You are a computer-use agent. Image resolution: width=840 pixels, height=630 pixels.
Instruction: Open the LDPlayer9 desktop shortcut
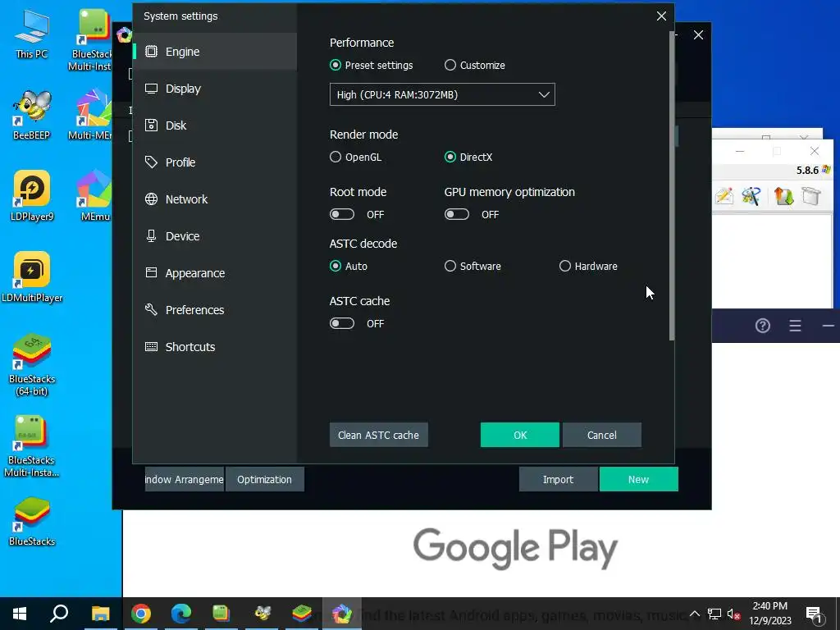[x=32, y=195]
